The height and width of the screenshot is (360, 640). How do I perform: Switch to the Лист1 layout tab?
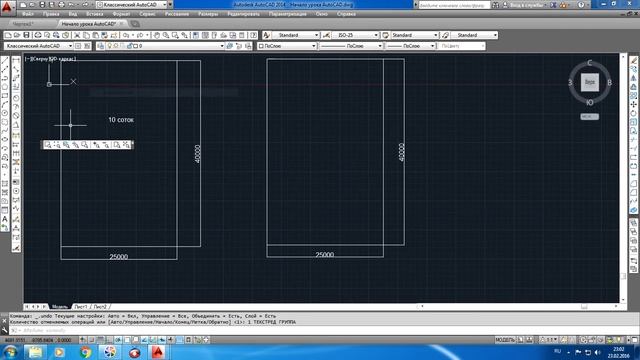pyautogui.click(x=80, y=307)
